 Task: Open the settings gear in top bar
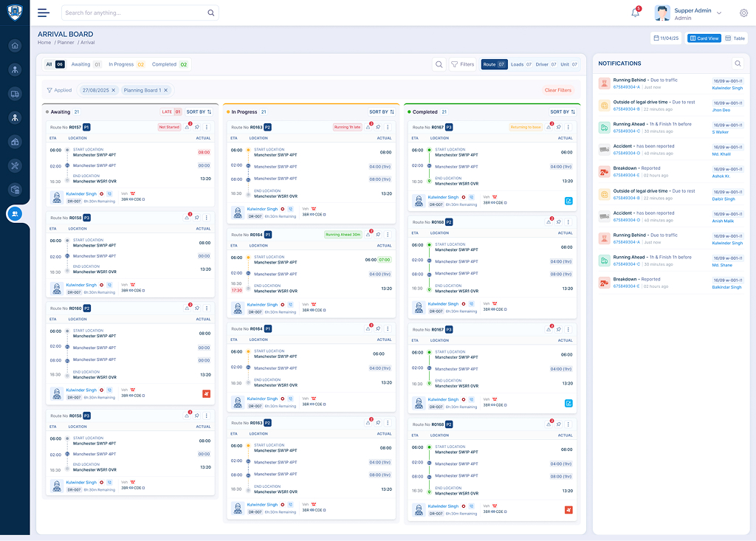click(743, 13)
